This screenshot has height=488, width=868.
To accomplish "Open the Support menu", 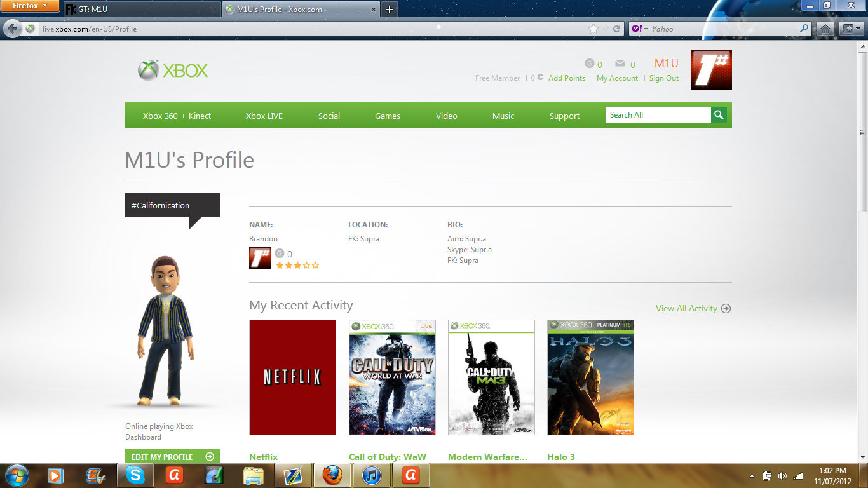I will [565, 116].
